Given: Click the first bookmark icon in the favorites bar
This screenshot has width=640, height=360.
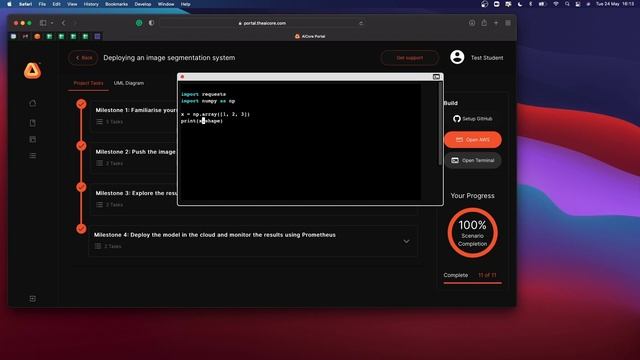Looking at the screenshot, I should coord(13,36).
